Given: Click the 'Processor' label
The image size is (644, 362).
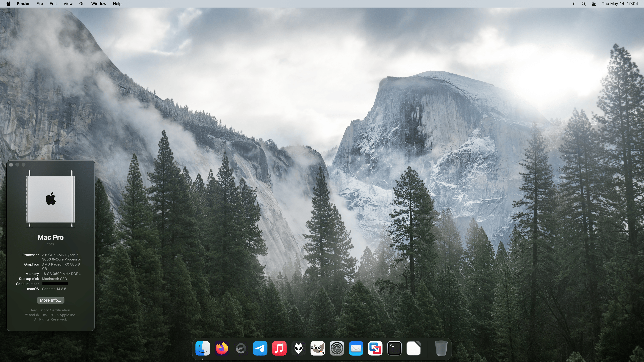Looking at the screenshot, I should coord(31,255).
